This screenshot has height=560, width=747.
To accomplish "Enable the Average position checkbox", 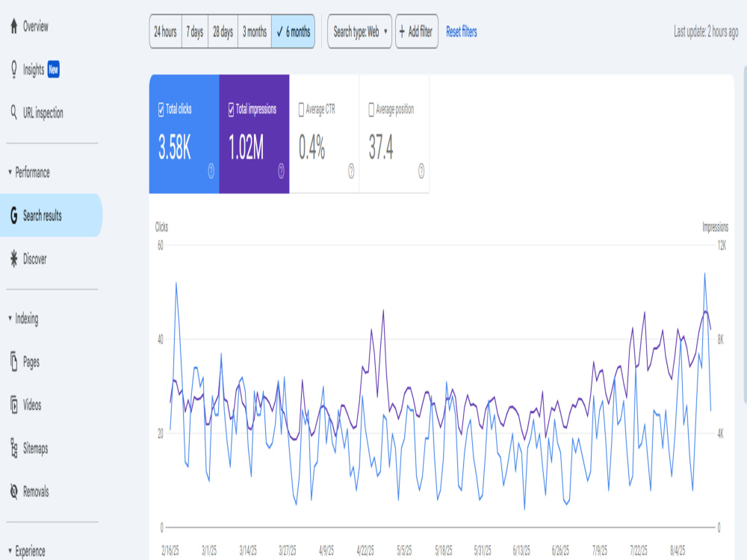I will click(x=371, y=110).
